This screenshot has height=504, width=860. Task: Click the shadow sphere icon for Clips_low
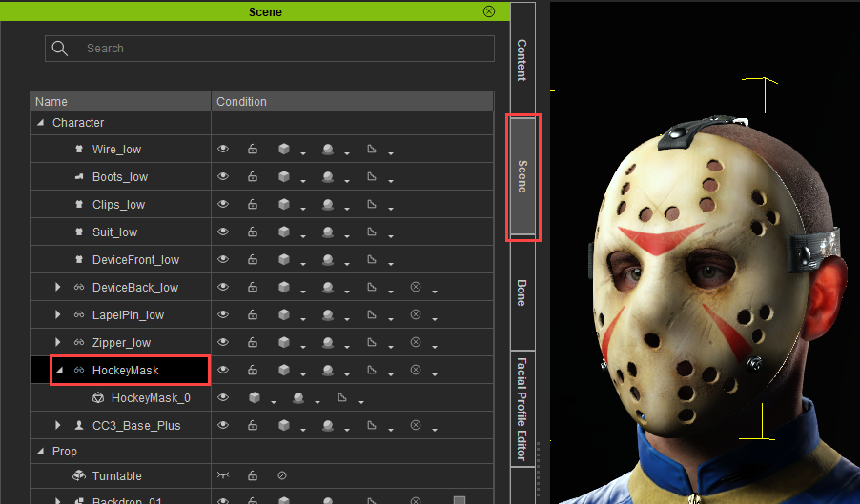(x=327, y=205)
